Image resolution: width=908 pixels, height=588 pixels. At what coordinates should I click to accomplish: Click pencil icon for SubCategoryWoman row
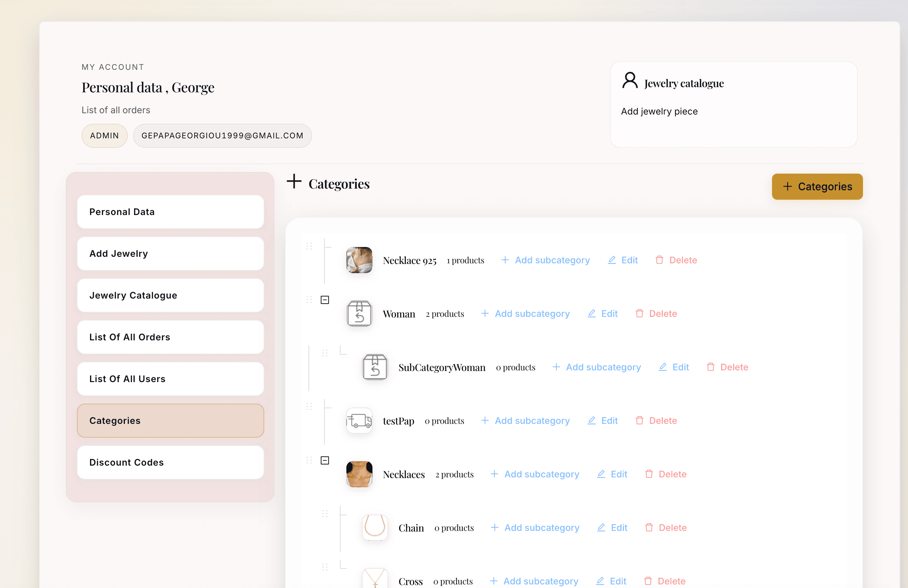click(663, 367)
